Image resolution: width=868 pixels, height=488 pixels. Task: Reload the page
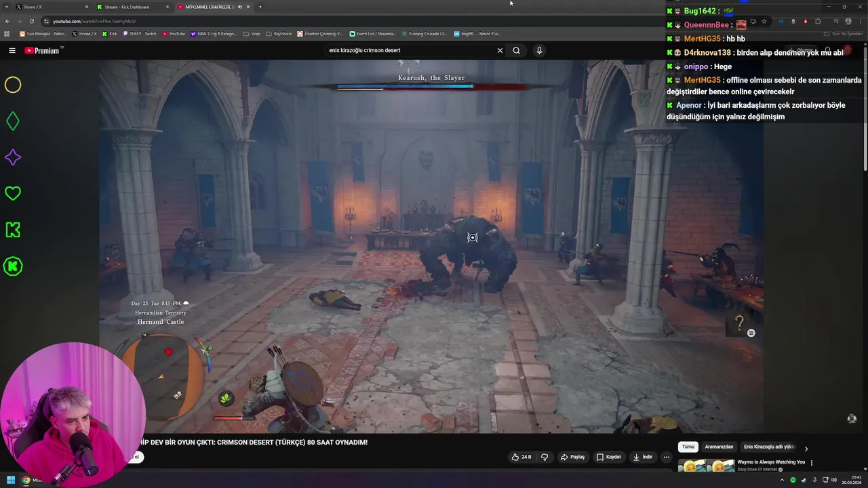(31, 21)
